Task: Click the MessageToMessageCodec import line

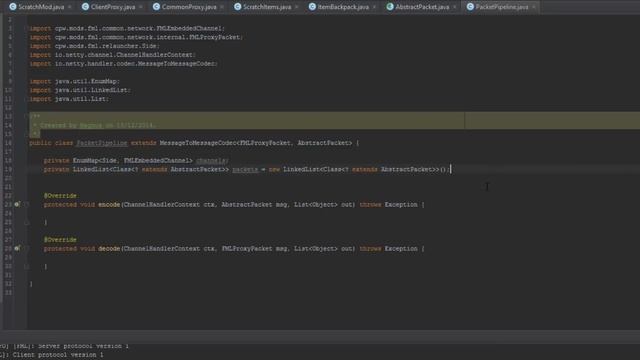Action: (123, 64)
